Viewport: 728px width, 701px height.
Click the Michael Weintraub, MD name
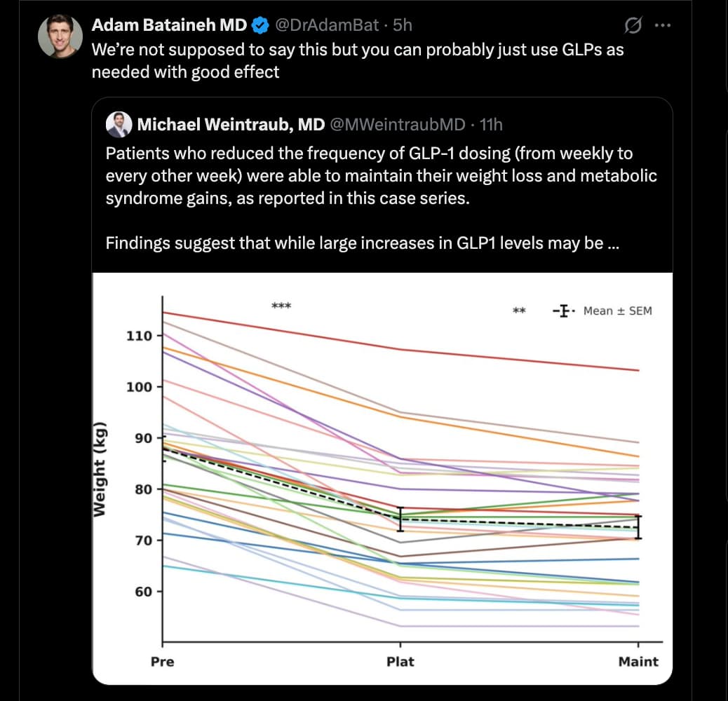(x=231, y=125)
